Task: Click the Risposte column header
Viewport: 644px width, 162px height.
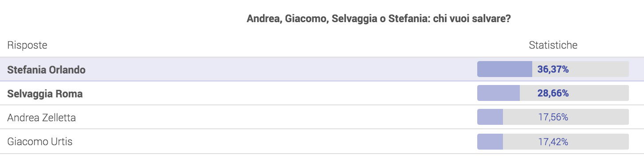Action: pyautogui.click(x=27, y=45)
